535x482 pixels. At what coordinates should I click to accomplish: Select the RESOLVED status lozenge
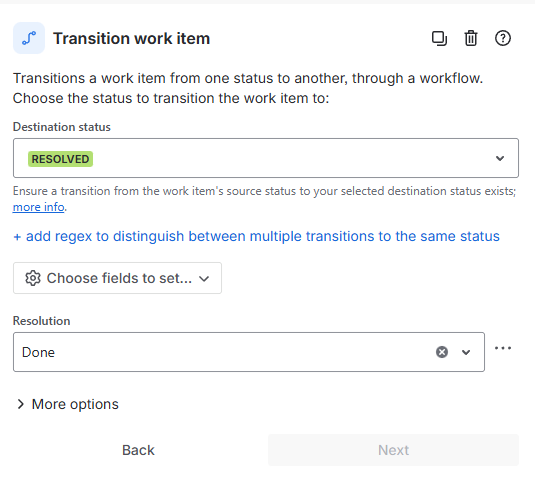coord(60,159)
